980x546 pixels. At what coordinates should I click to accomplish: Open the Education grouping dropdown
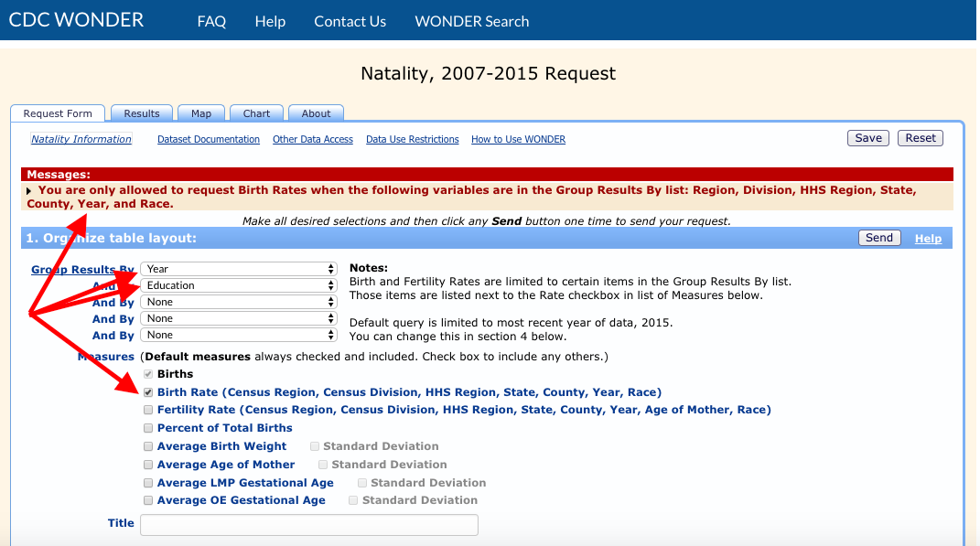(239, 285)
